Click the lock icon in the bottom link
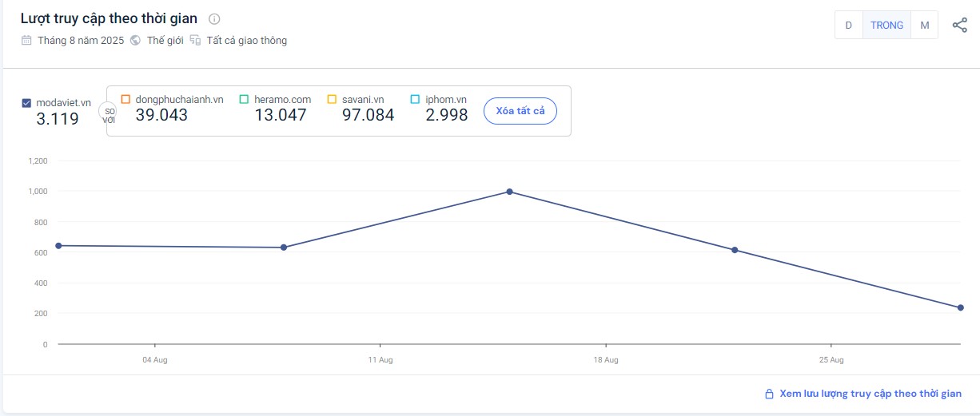980x416 pixels. pos(769,394)
